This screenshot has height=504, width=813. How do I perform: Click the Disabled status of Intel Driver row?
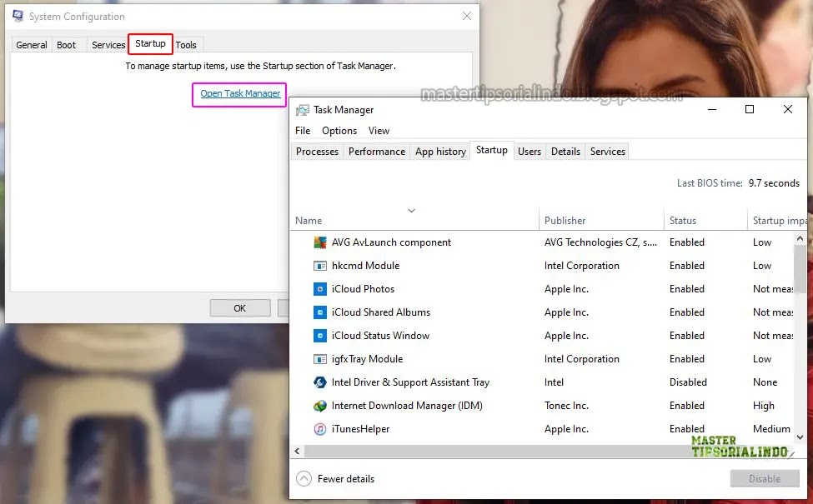[x=688, y=382]
